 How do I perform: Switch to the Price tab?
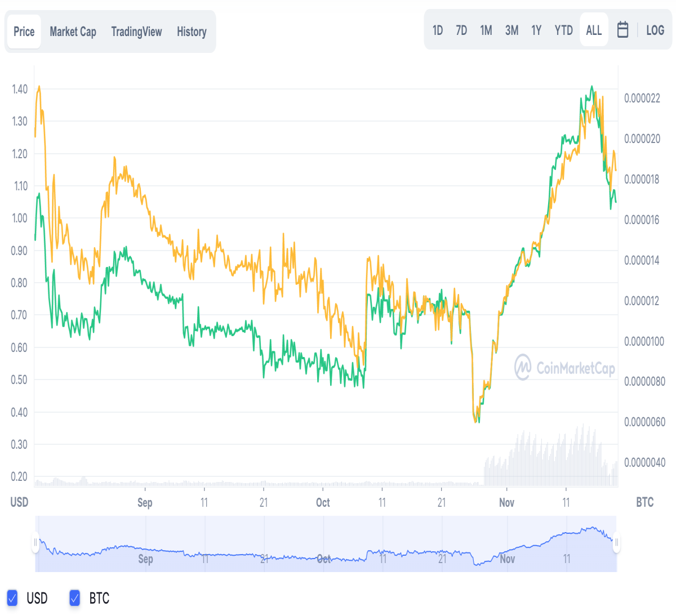point(24,32)
